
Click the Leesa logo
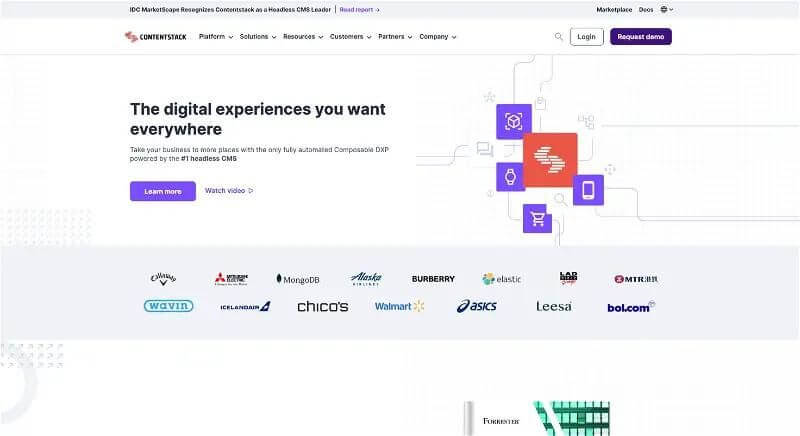pos(554,306)
